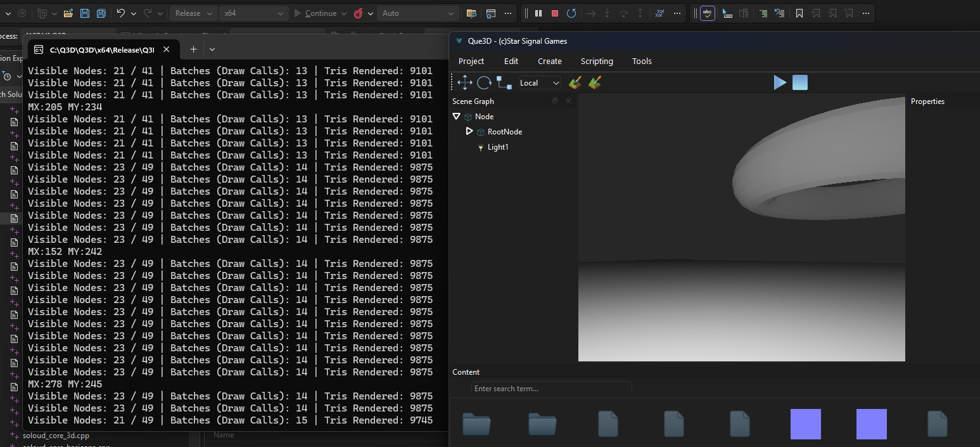Click the Visual Studio Save All icon
Screen dimensions: 980x447
coord(101,13)
